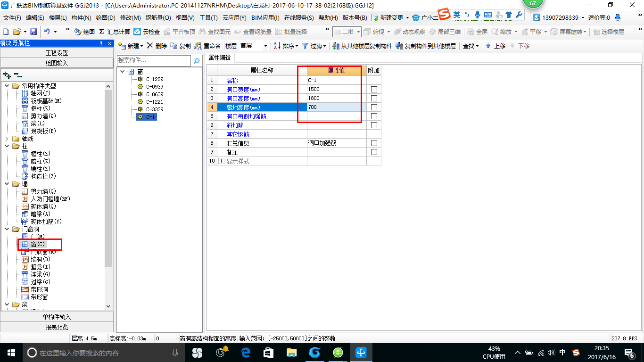Open the Windows Start menu

(x=11, y=352)
